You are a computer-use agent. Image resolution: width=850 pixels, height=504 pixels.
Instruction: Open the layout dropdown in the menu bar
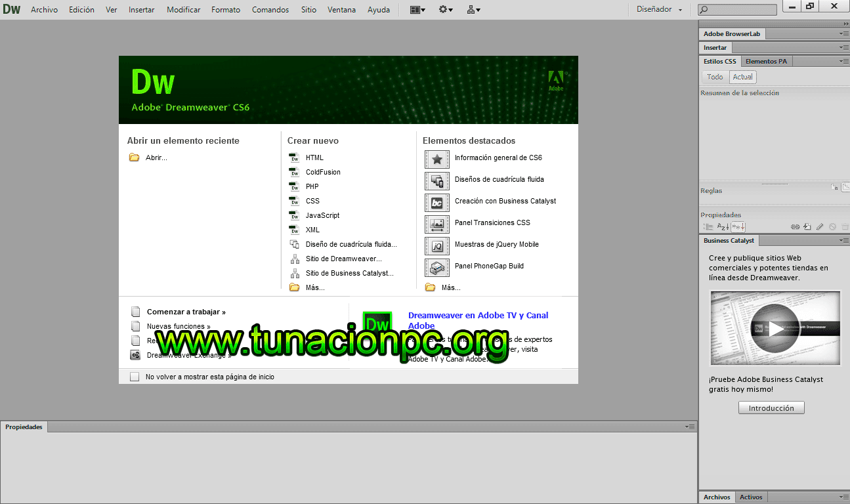pos(417,9)
